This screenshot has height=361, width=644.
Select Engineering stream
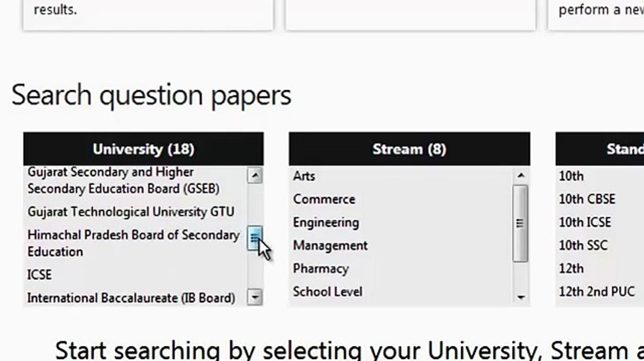click(326, 222)
